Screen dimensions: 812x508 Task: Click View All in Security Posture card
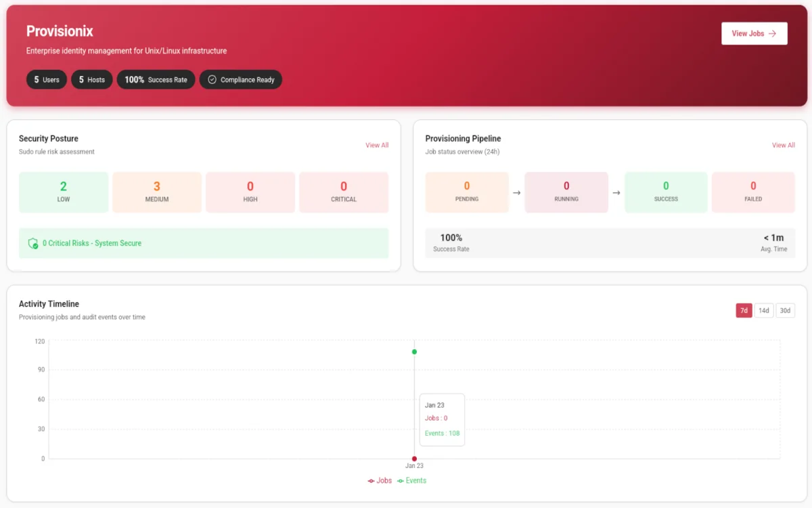377,145
